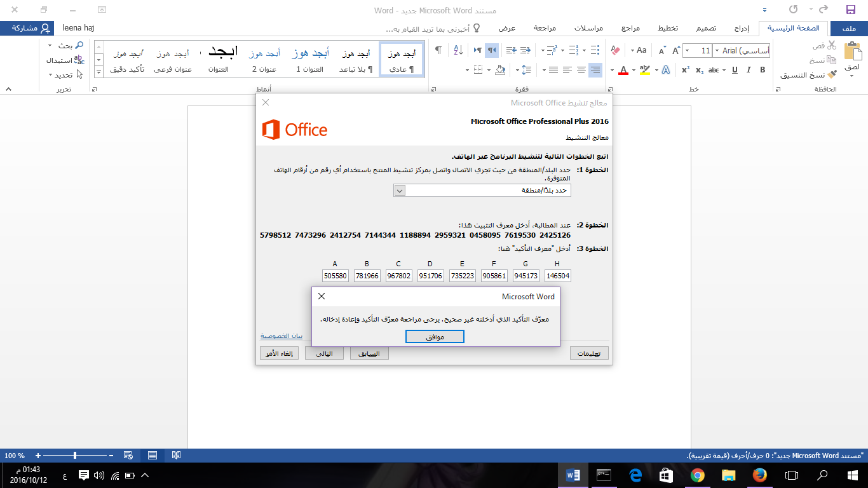The image size is (868, 488).
Task: Click the Borders icon
Action: tap(478, 70)
